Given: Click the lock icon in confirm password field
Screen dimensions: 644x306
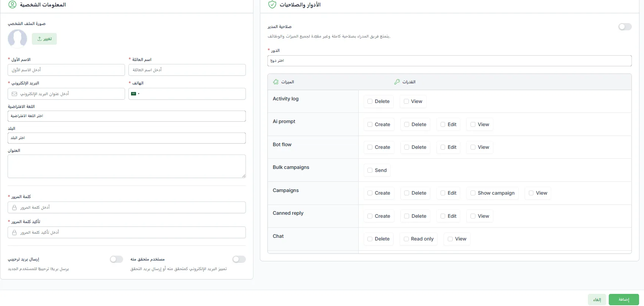Looking at the screenshot, I should tap(14, 233).
